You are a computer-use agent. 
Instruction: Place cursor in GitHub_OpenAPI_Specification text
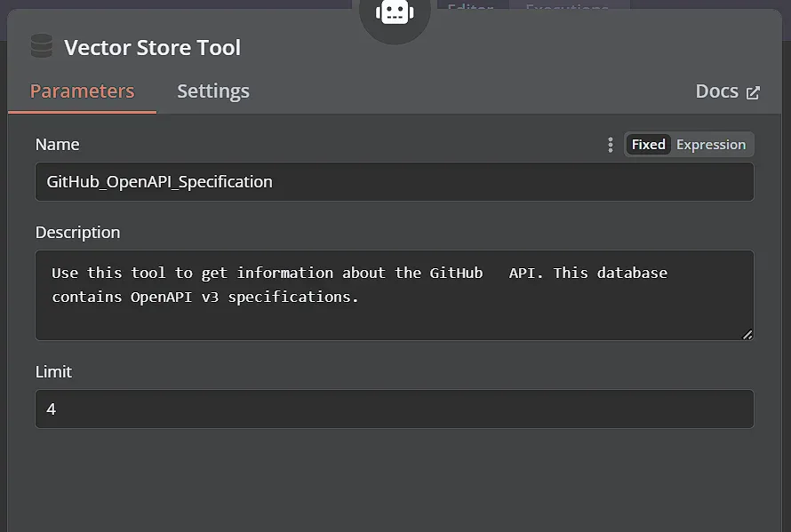tap(158, 180)
